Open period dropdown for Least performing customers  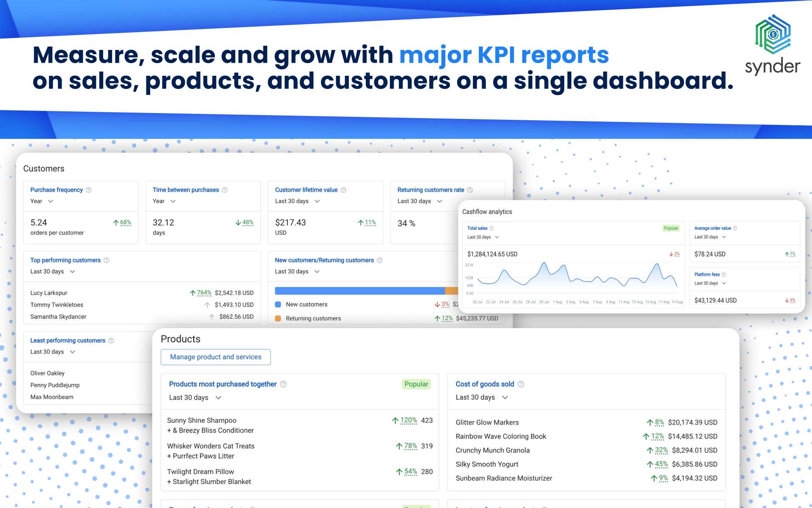tap(52, 352)
